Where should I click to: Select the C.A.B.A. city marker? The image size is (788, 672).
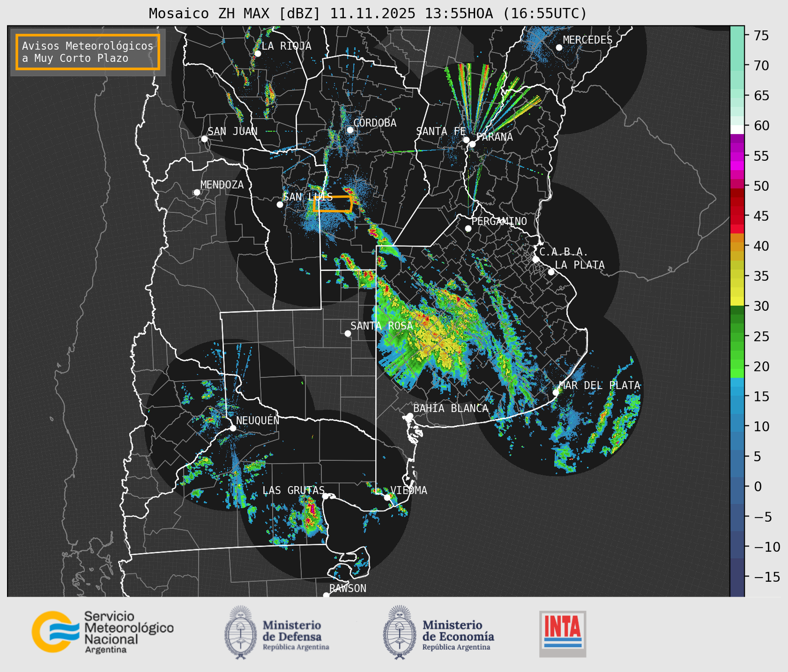536,259
